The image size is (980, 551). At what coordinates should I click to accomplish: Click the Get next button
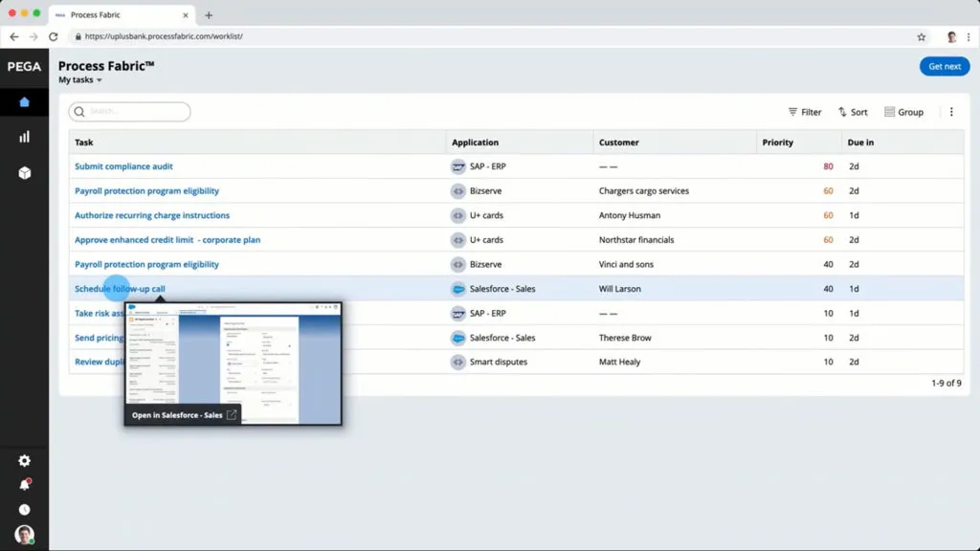(x=945, y=66)
